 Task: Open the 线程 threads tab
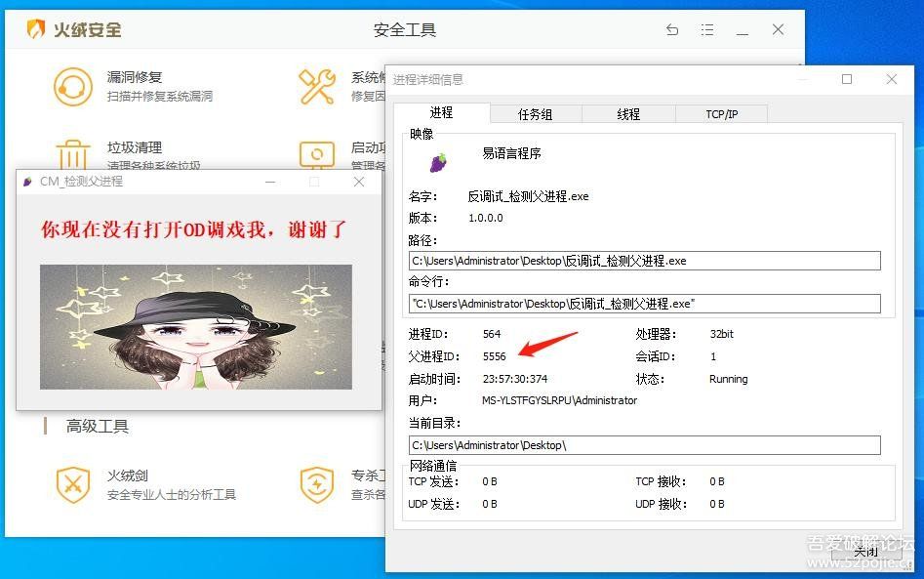(628, 114)
